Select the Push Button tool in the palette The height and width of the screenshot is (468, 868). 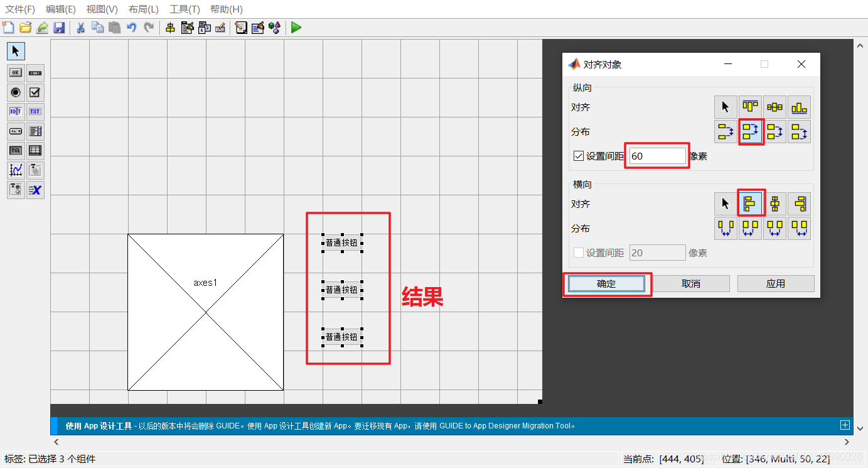[15, 72]
